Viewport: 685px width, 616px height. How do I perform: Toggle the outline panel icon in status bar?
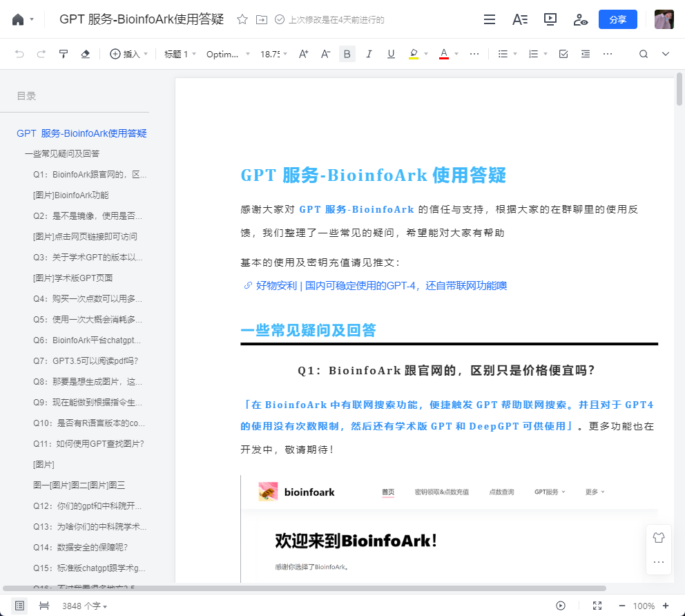(19, 606)
